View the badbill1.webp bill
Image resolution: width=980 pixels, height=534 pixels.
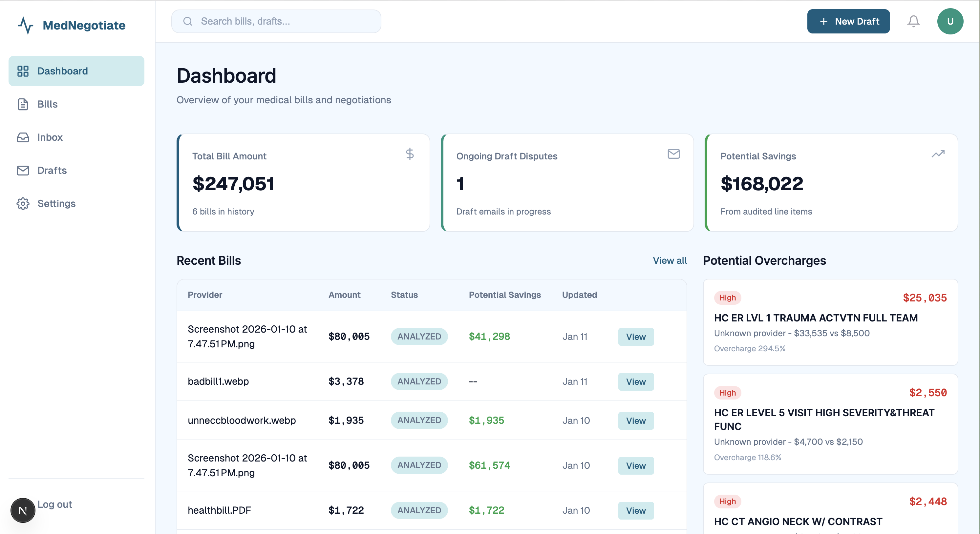tap(635, 381)
